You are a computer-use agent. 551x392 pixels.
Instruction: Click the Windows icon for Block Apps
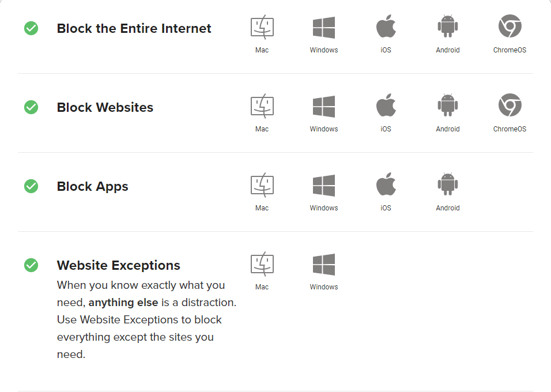point(324,186)
